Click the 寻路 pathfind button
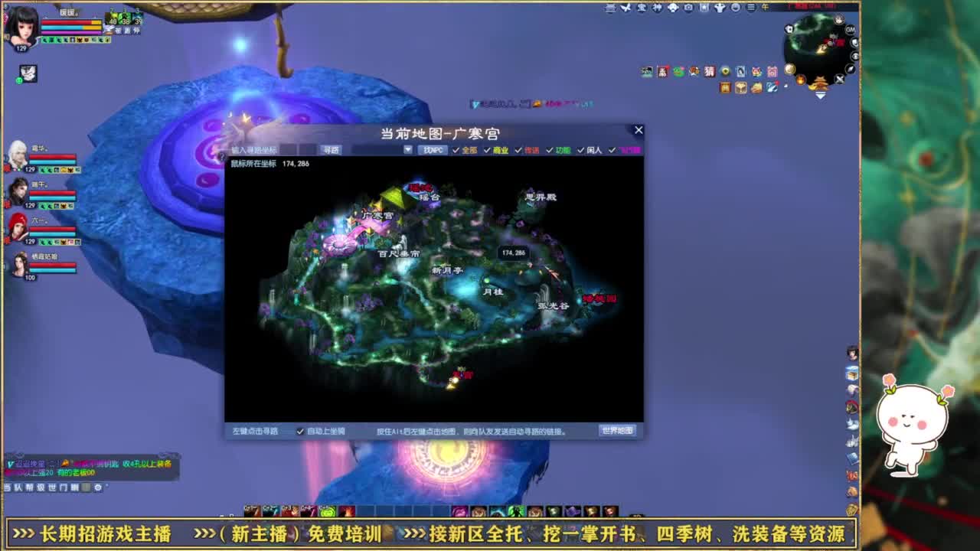 tap(331, 150)
